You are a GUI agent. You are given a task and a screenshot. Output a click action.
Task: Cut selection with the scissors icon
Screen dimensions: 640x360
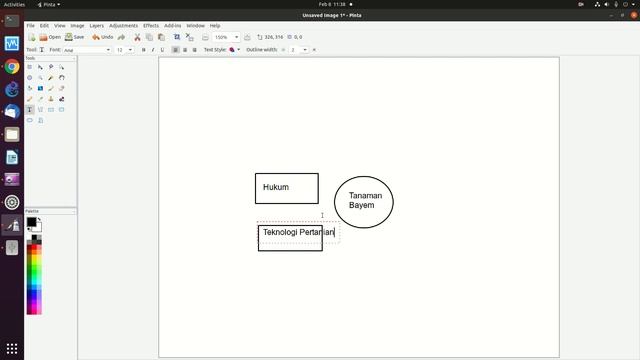(137, 37)
